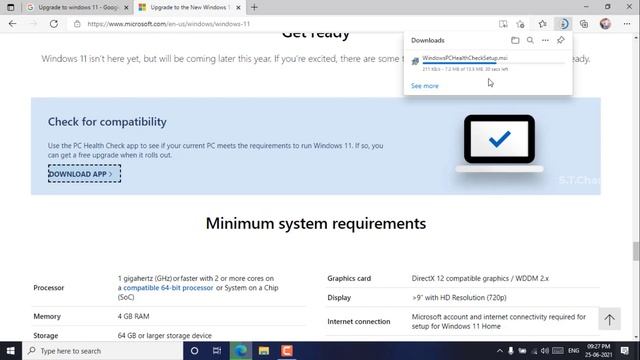
Task: Open volume control in system tray
Action: [545, 351]
